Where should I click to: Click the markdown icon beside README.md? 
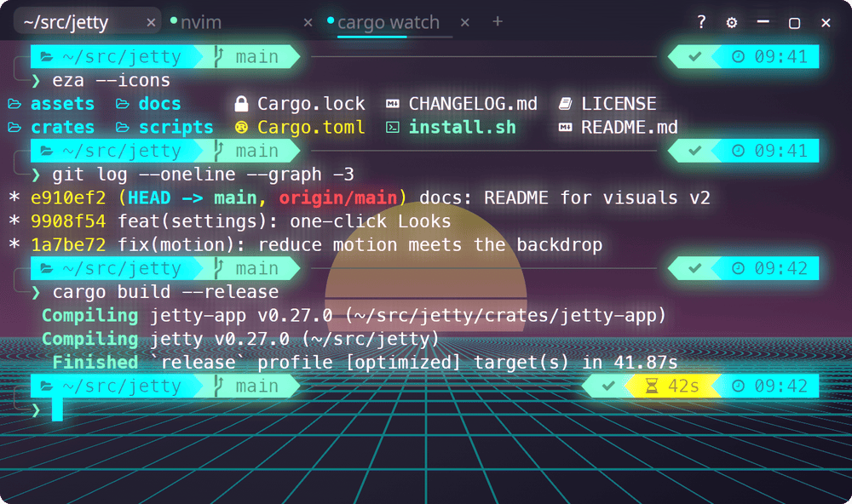click(x=565, y=127)
